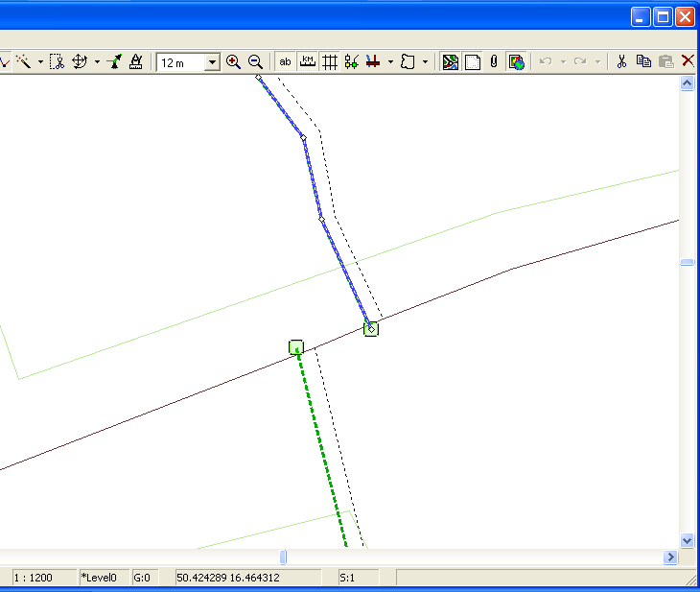This screenshot has height=592, width=700.
Task: Toggle the KM scale ruler button
Action: 307,61
